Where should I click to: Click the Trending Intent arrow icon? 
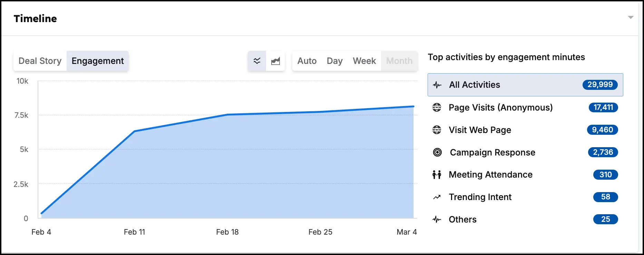[x=437, y=197]
